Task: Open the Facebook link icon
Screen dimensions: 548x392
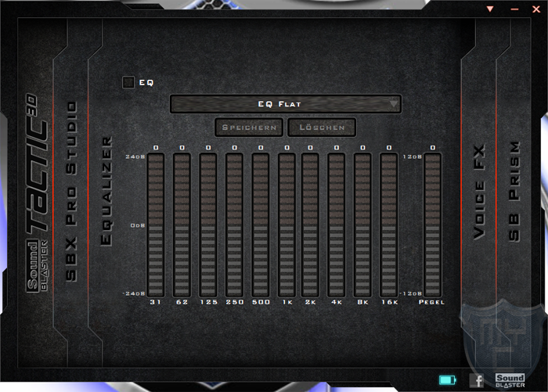Action: [x=476, y=380]
